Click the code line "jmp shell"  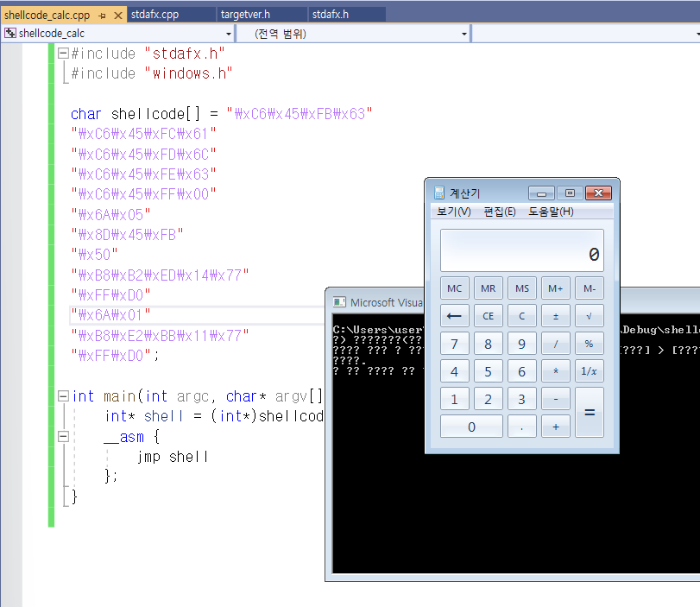pos(173,457)
